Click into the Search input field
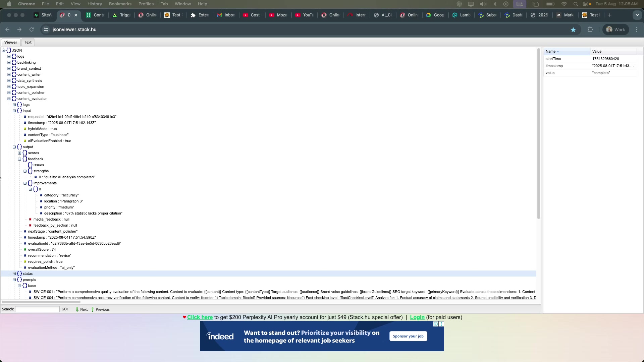The height and width of the screenshot is (362, 644). pos(37,309)
